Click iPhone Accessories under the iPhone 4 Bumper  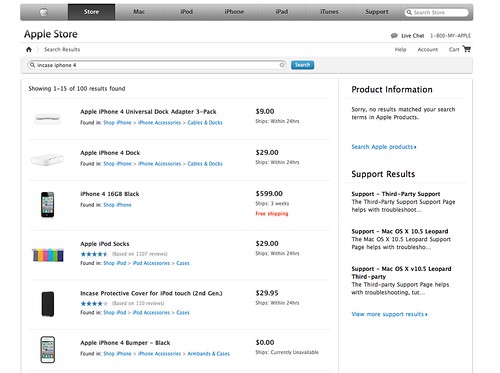point(159,354)
